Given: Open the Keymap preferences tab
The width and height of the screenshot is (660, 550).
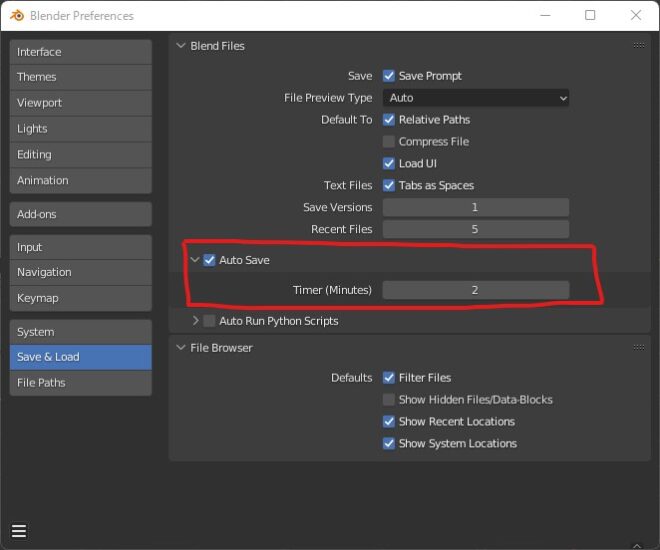Looking at the screenshot, I should 81,298.
